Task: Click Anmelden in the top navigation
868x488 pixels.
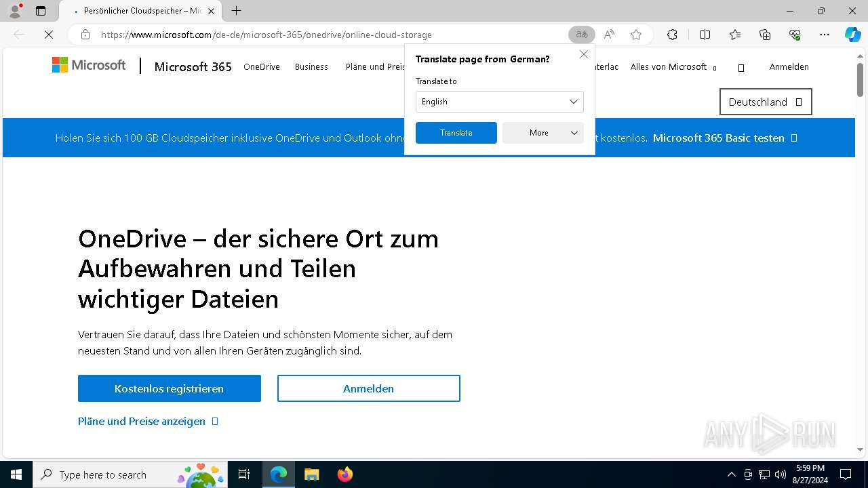Action: [789, 66]
